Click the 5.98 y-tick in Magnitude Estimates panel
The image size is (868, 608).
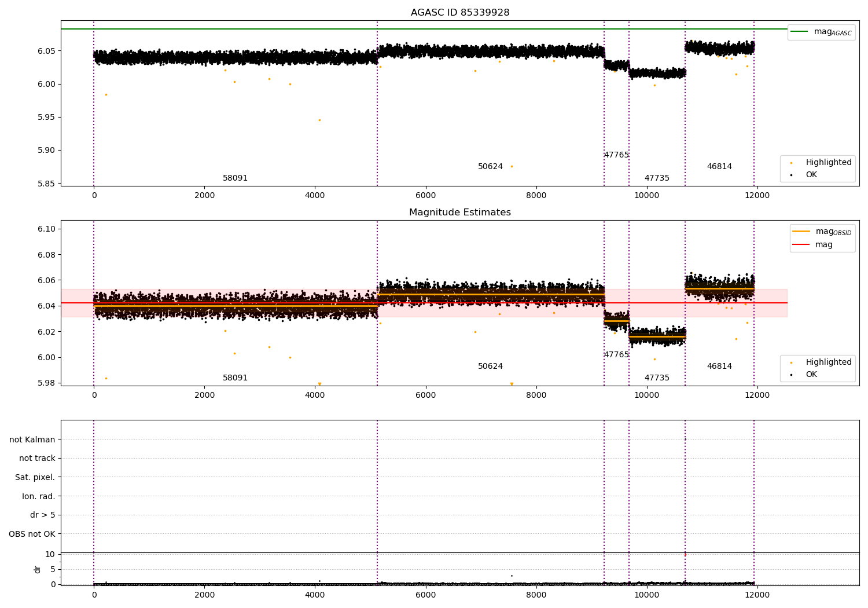[x=46, y=383]
